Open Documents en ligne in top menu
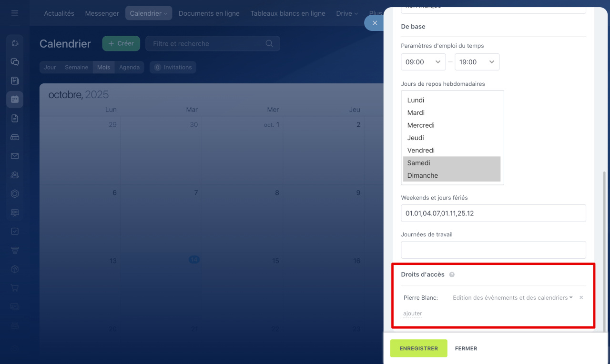The image size is (610, 364). [x=209, y=13]
